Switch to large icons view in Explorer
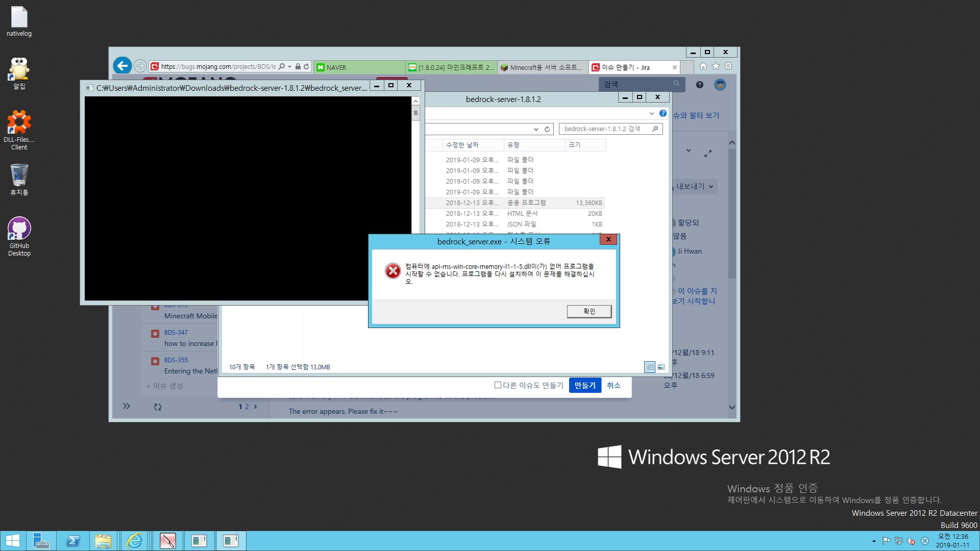This screenshot has width=980, height=551. click(661, 367)
